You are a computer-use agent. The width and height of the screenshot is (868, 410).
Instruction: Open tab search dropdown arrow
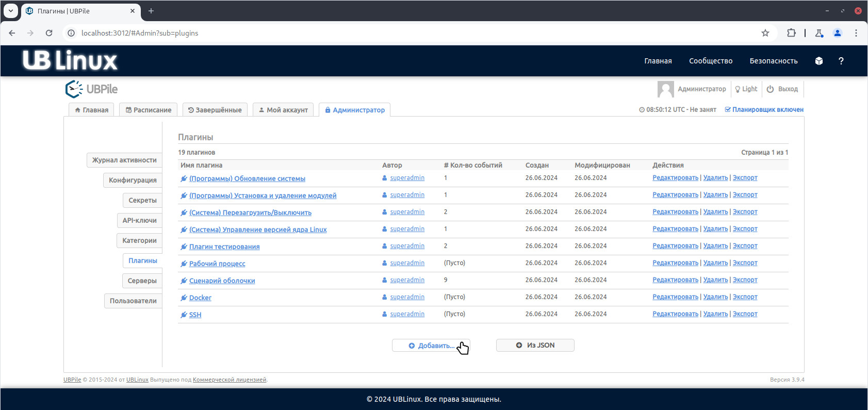pos(10,11)
